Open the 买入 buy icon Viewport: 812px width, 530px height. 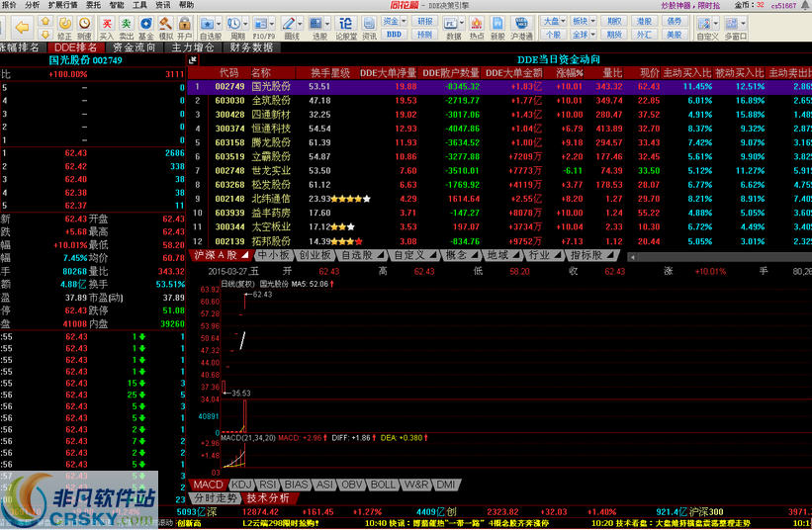pos(107,24)
